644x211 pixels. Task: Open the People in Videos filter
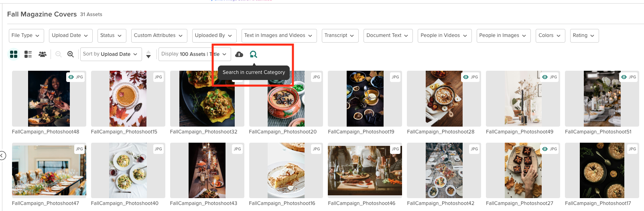(x=445, y=36)
